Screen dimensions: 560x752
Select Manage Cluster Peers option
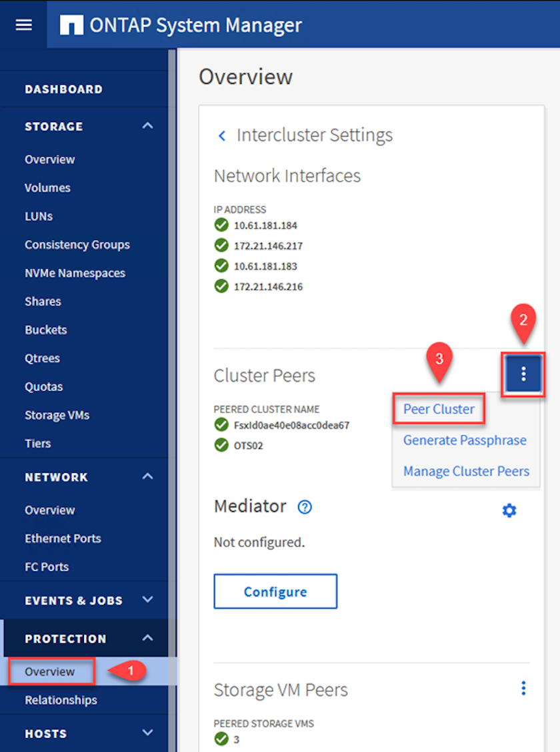pos(466,471)
